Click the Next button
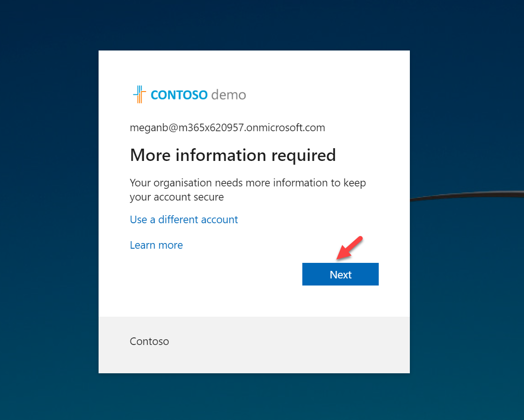The image size is (524, 420). pos(340,274)
